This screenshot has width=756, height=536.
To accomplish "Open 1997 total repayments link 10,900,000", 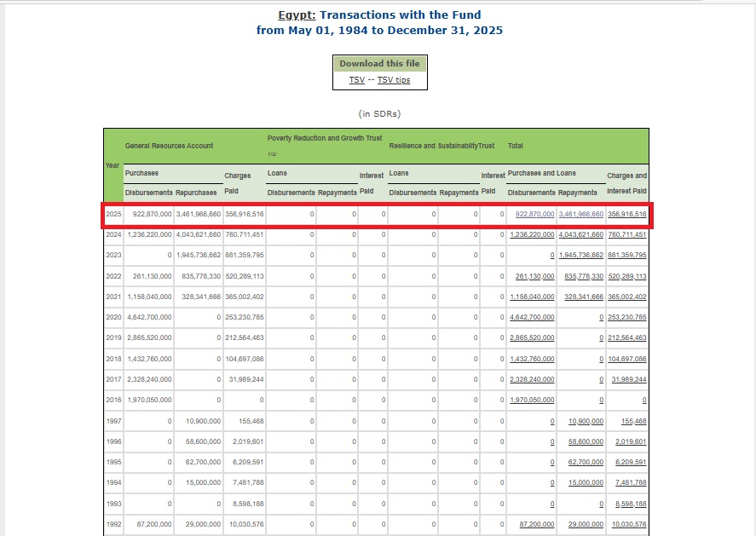I will (586, 421).
